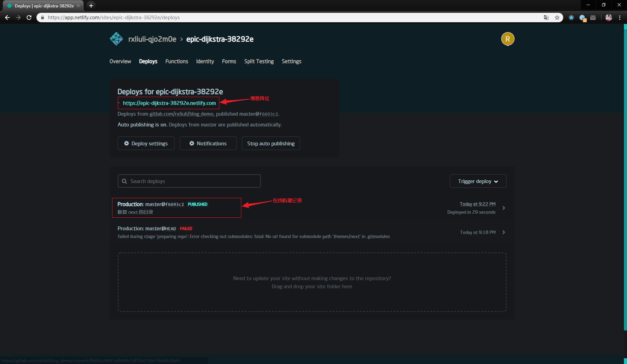Image resolution: width=627 pixels, height=364 pixels.
Task: Click the browser address bar URL
Action: click(x=114, y=18)
